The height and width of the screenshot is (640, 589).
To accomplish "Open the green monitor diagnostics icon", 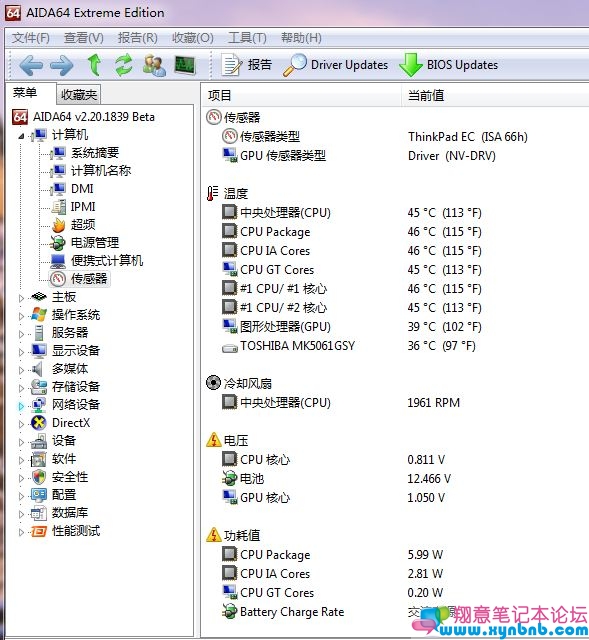I will click(x=185, y=65).
